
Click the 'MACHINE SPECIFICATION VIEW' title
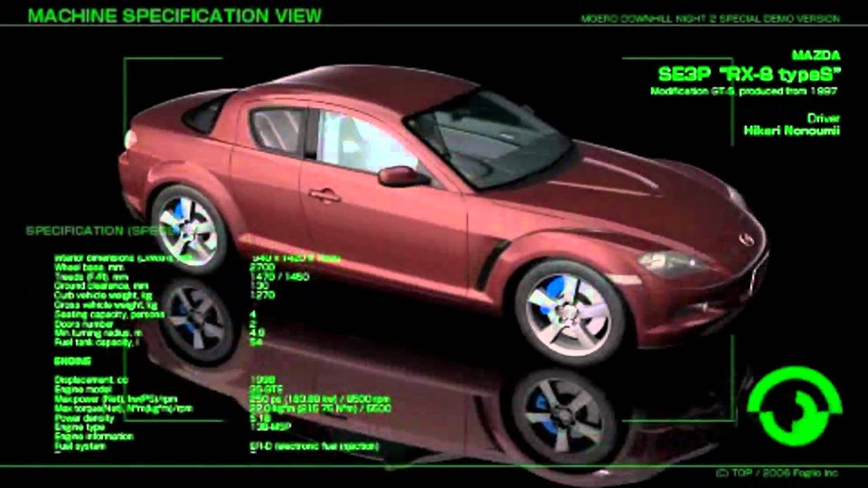tap(175, 16)
